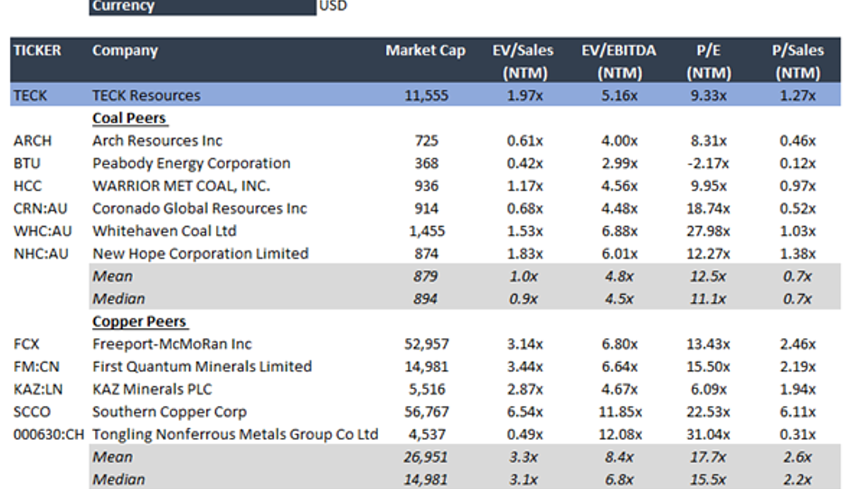Click Coronado Global Resources Inc name

pos(200,208)
